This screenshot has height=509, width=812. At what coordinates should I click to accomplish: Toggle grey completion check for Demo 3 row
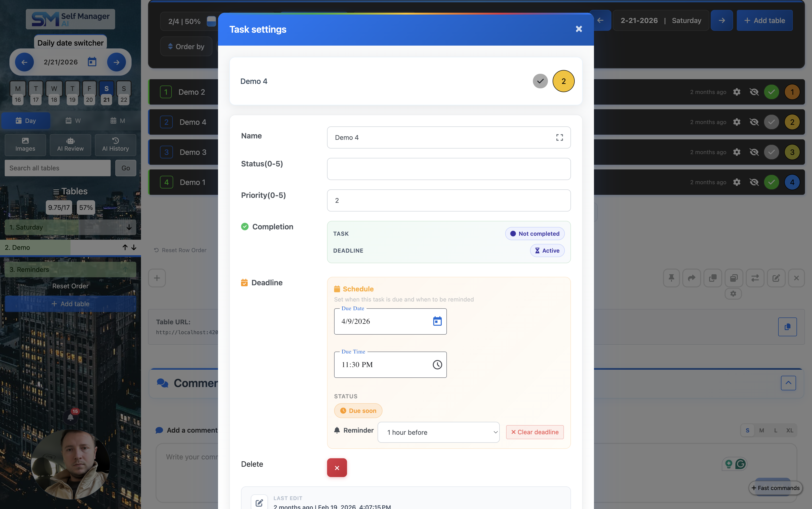771,152
